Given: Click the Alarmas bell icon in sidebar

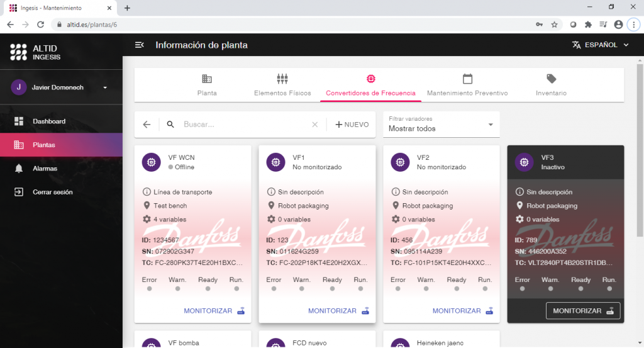Looking at the screenshot, I should click(x=19, y=169).
